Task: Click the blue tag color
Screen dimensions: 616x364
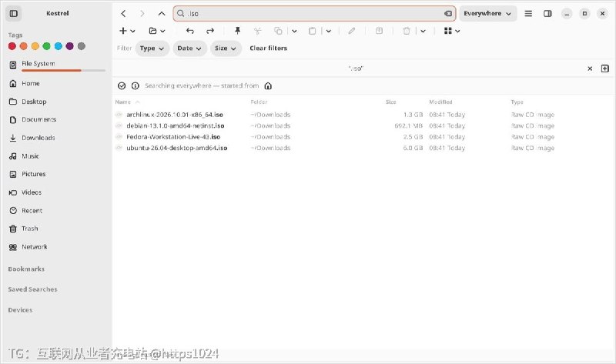Action: 59,46
